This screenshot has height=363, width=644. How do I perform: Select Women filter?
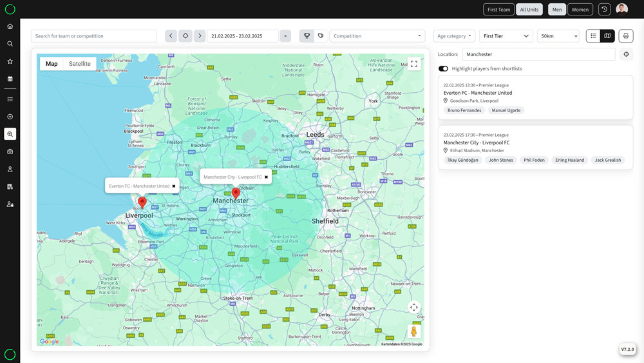580,10
